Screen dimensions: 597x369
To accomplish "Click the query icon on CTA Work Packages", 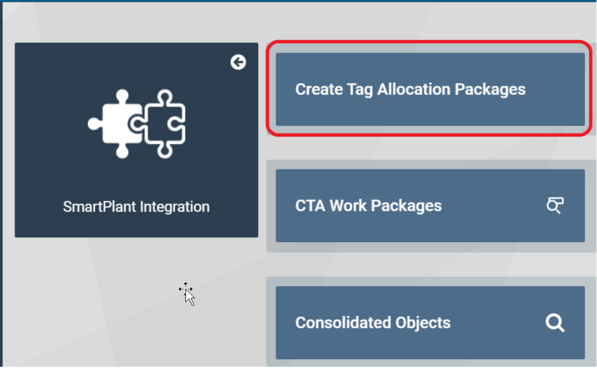I will click(x=555, y=206).
